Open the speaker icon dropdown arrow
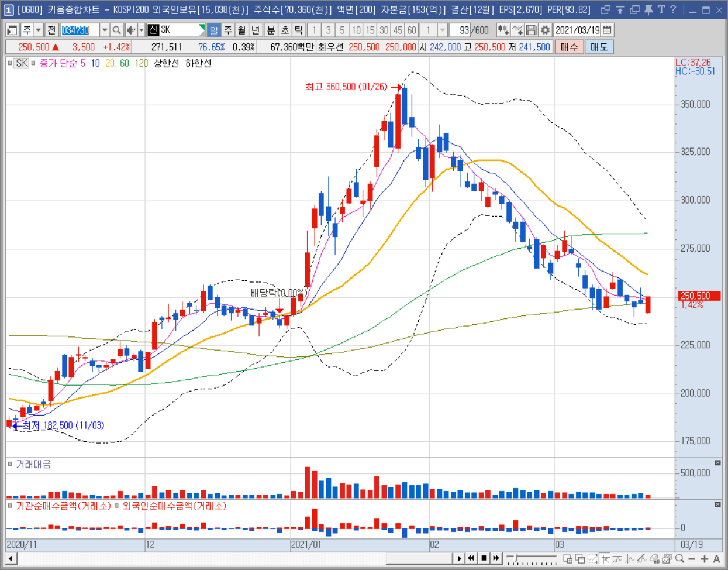The image size is (728, 570). (x=141, y=30)
